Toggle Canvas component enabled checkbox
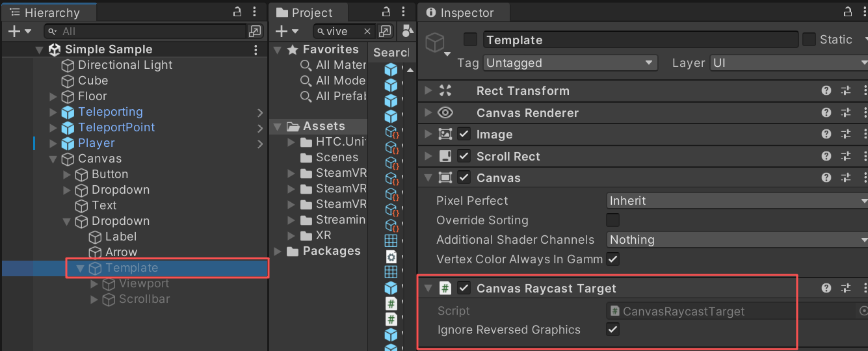Viewport: 868px width, 351px height. 464,177
